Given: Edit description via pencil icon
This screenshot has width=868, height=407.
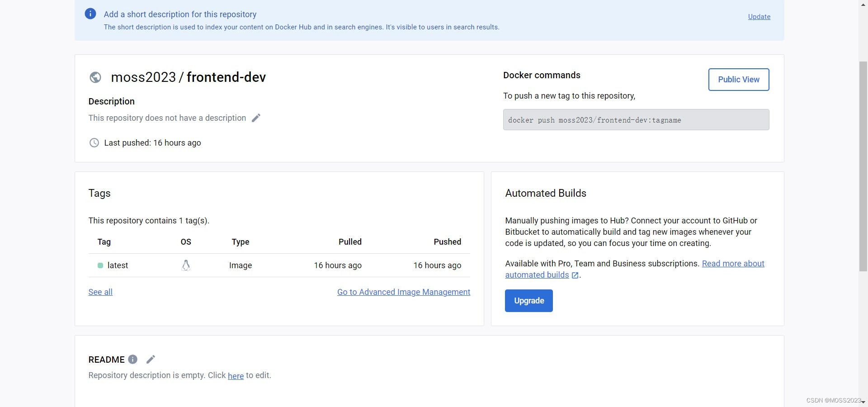Looking at the screenshot, I should (x=256, y=118).
